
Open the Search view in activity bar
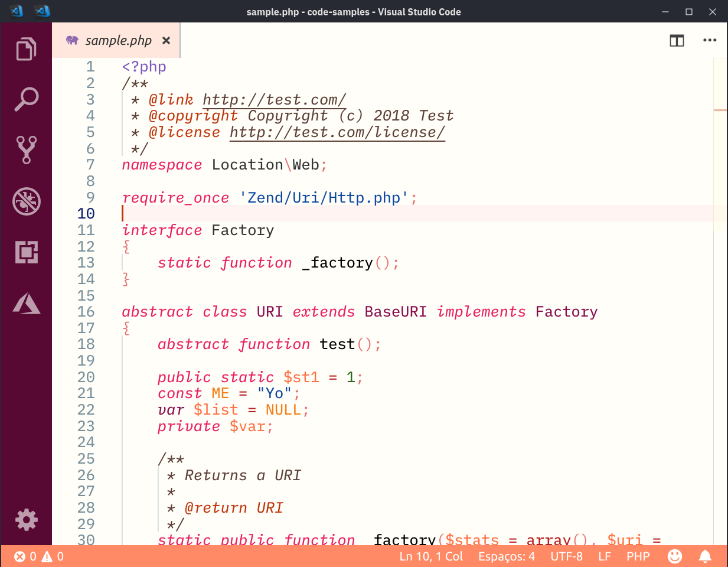(26, 99)
